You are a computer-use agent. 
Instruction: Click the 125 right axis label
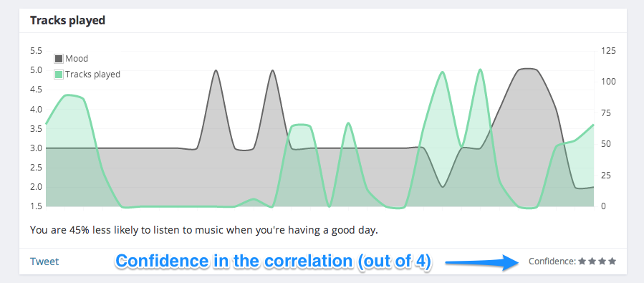click(608, 51)
